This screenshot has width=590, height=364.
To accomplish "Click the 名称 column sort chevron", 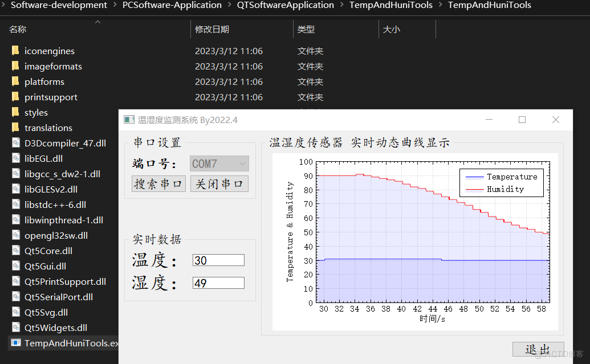I will coord(97,22).
